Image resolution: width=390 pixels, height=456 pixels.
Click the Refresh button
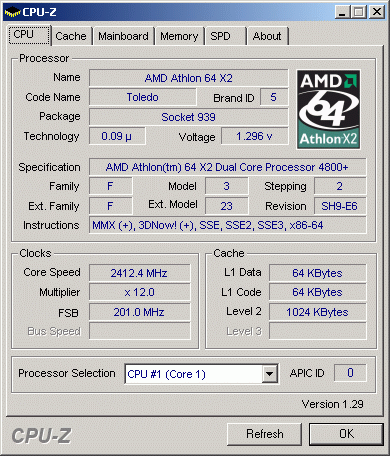coord(264,434)
